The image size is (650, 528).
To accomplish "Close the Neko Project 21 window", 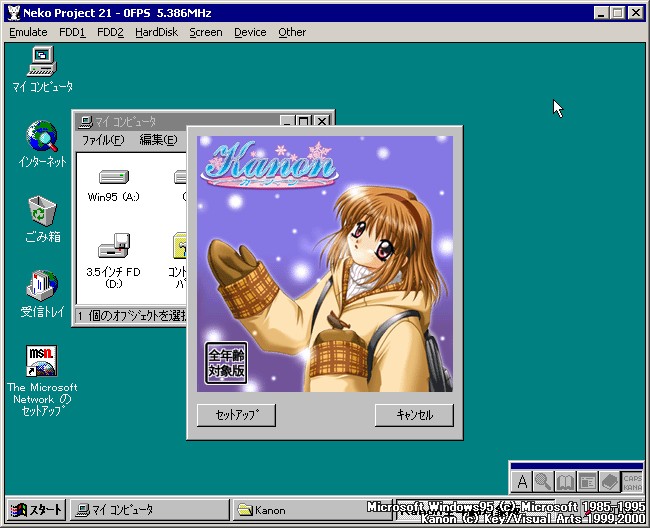I will [635, 13].
